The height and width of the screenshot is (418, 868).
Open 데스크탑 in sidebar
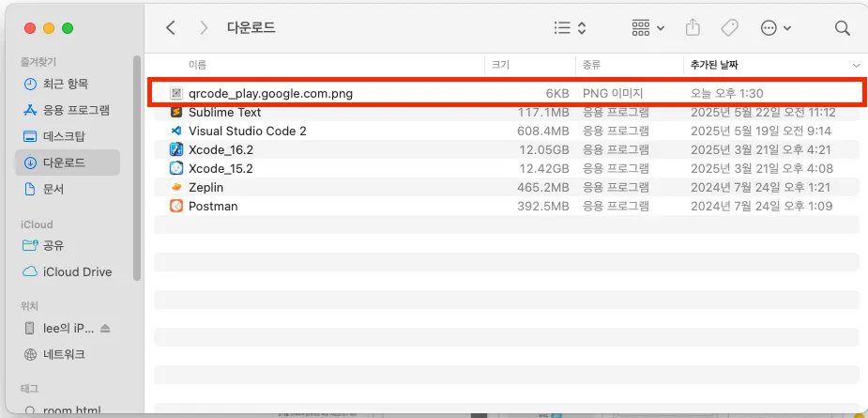click(x=64, y=136)
